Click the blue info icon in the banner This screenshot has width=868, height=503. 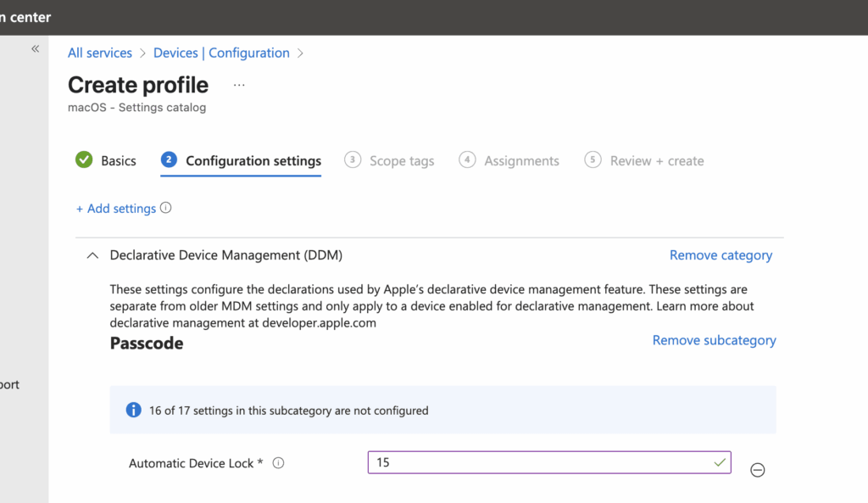click(133, 411)
